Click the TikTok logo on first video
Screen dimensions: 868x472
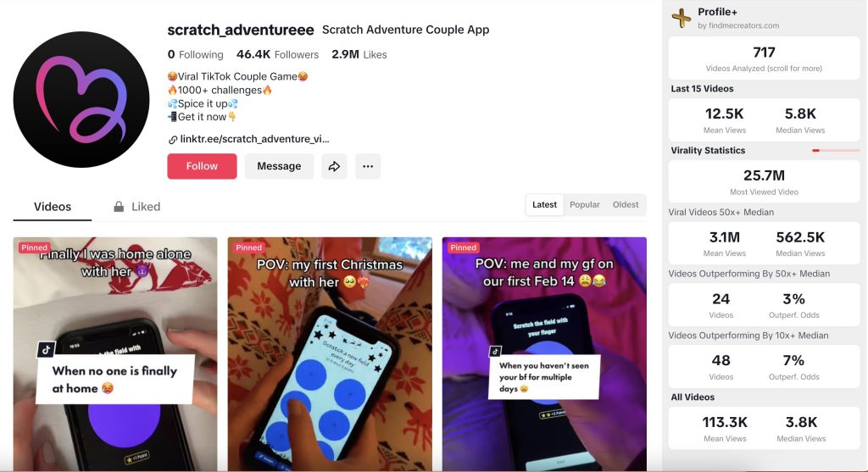pos(46,349)
